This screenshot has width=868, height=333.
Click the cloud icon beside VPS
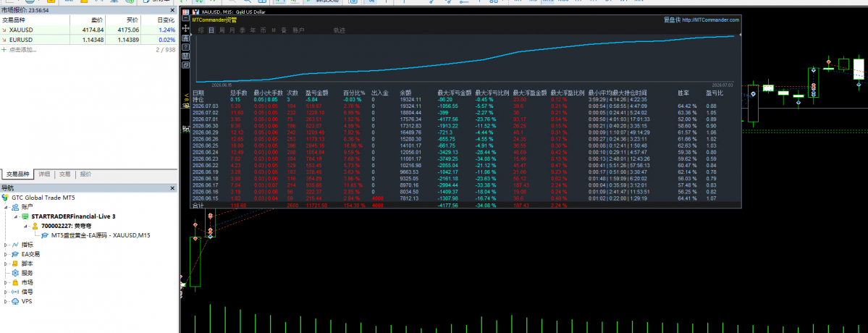point(15,301)
